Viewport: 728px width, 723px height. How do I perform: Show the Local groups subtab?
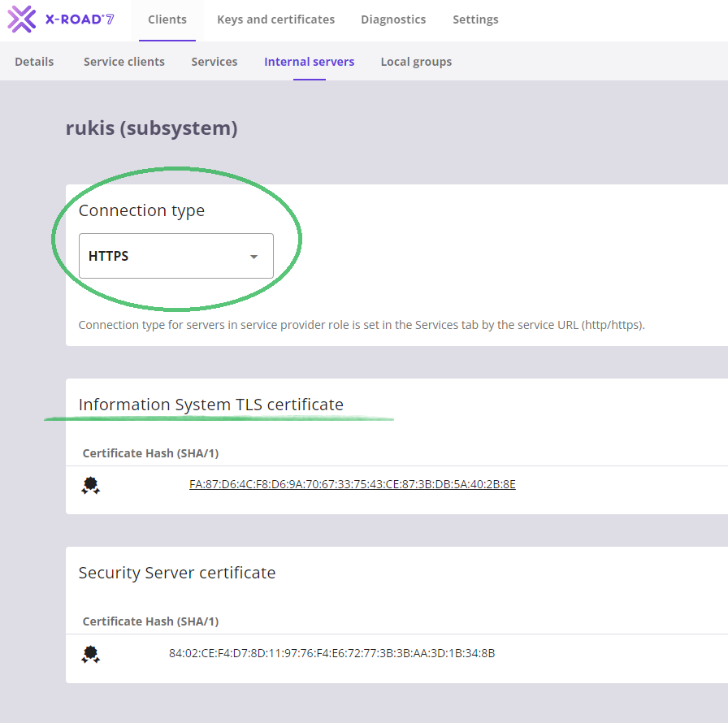[x=416, y=62]
